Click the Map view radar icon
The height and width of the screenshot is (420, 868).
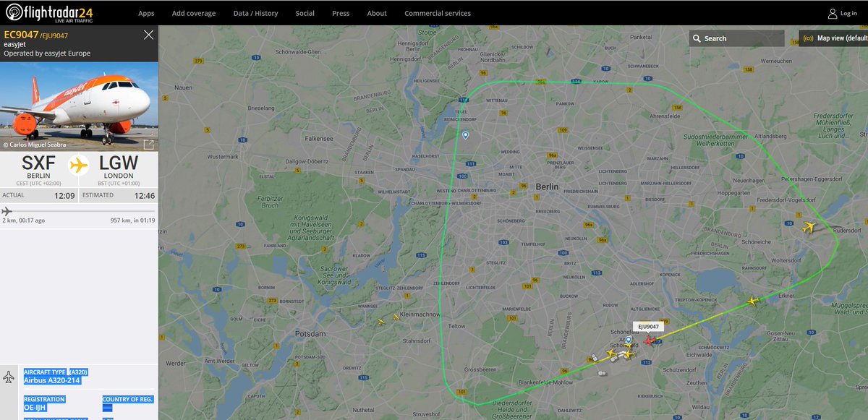click(808, 38)
